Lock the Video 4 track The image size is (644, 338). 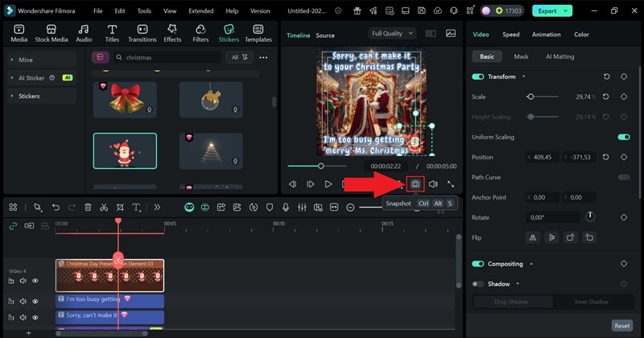(11, 281)
